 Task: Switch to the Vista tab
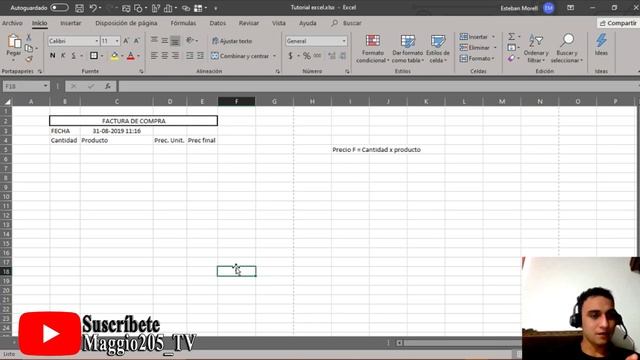279,23
